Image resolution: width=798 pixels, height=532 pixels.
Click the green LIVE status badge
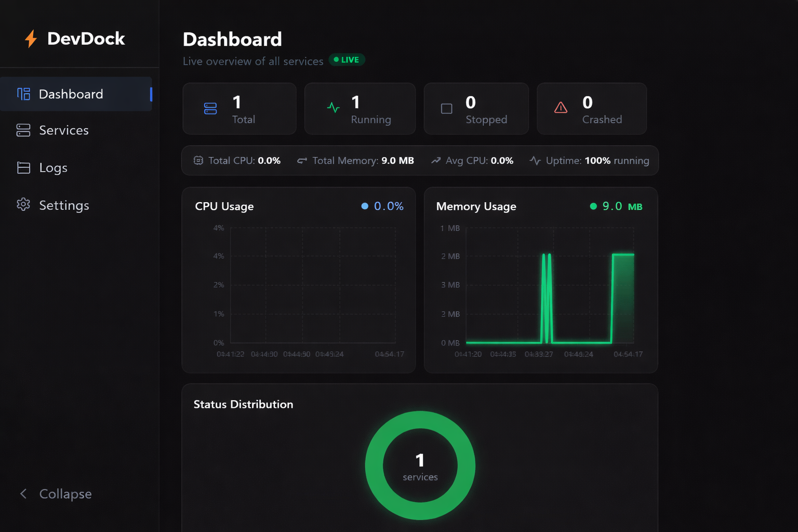point(347,60)
